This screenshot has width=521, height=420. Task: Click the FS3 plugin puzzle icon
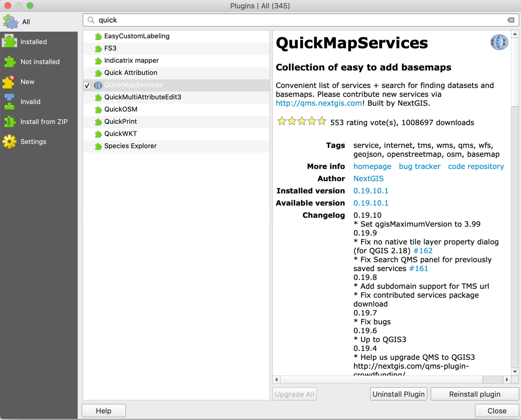pos(98,49)
